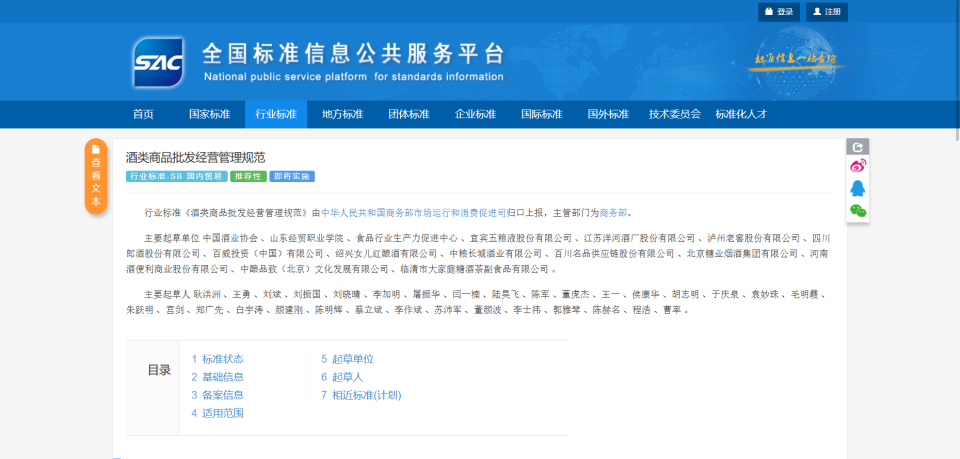This screenshot has height=459, width=960.
Task: Share page to Weibo
Action: [x=858, y=166]
